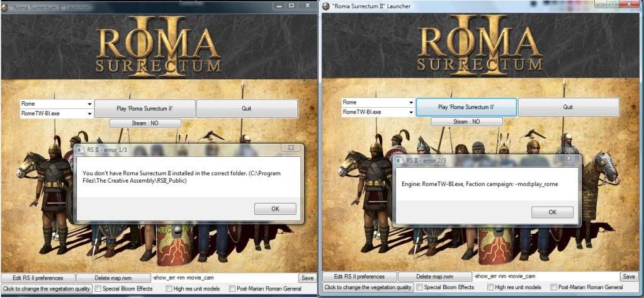Screen dimensions: 644x298
Task: Expand the Rome faction dropdown in the right launcher
Action: (410, 102)
